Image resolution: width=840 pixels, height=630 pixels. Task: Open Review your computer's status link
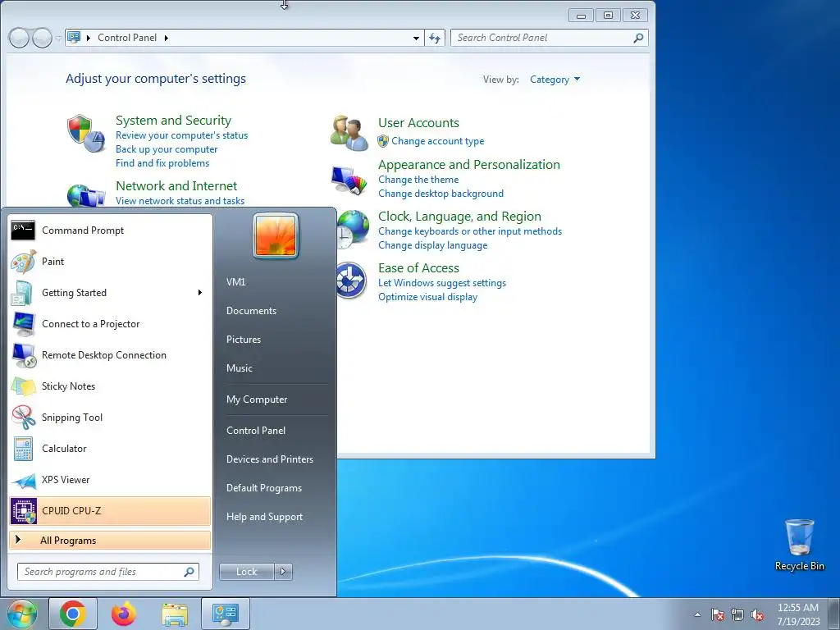181,135
